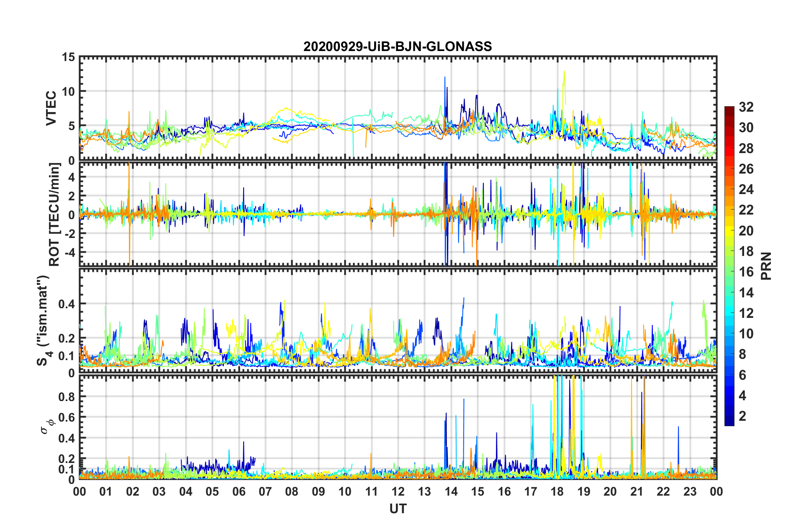
Task: Click the ROT axis tick -4
Action: point(70,253)
